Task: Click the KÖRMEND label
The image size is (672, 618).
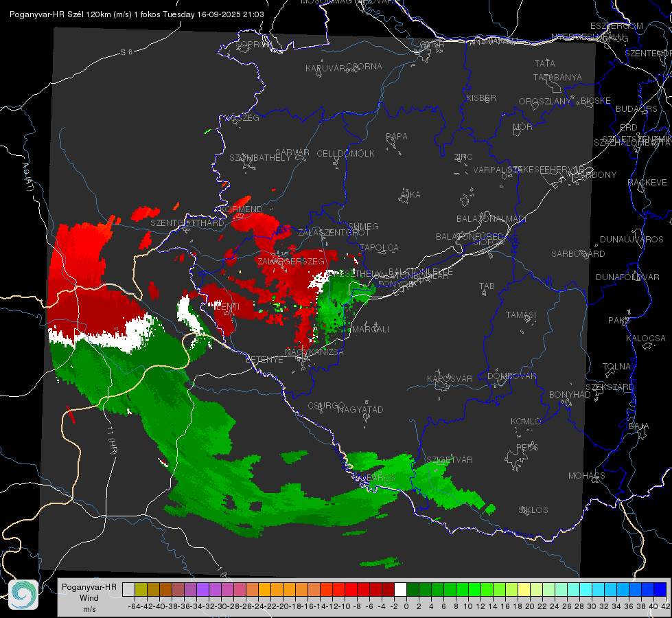Action: (x=241, y=209)
